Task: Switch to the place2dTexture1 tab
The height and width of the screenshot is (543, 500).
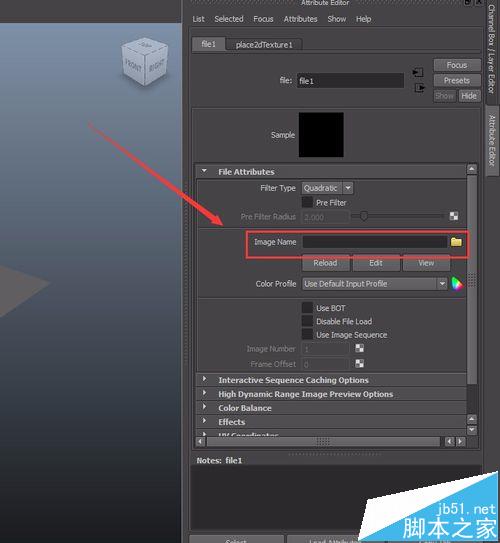Action: tap(264, 45)
